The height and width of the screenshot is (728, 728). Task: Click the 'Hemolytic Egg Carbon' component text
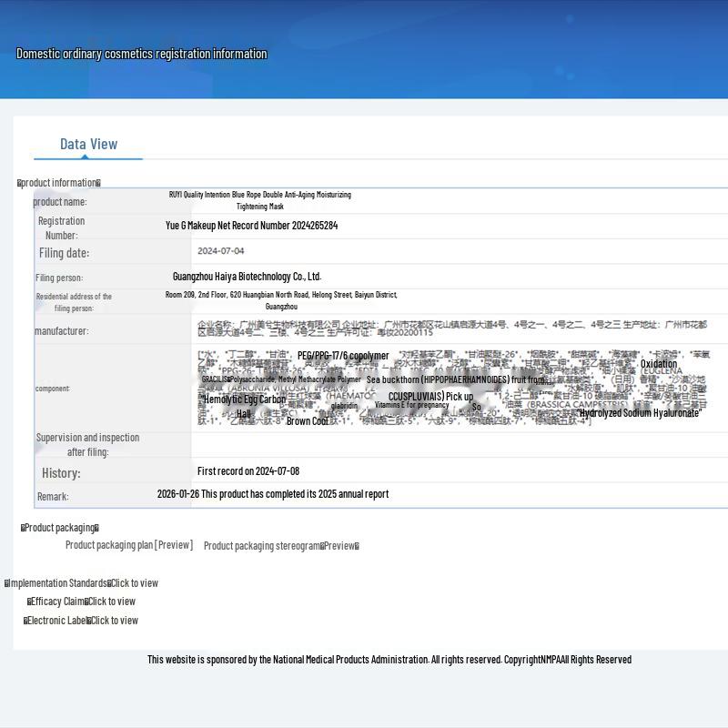click(245, 399)
